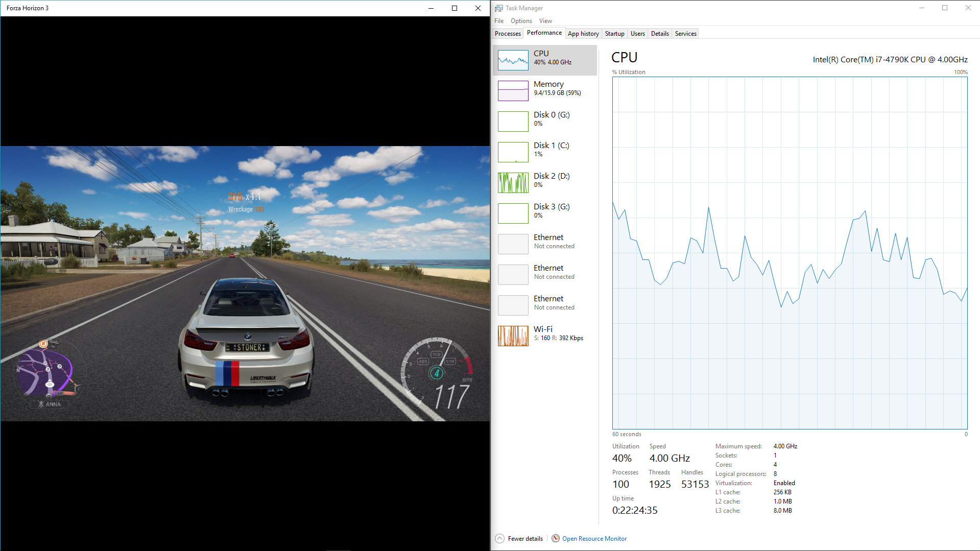Click the 4.00 GHz speed value
The image size is (980, 551).
tap(670, 459)
